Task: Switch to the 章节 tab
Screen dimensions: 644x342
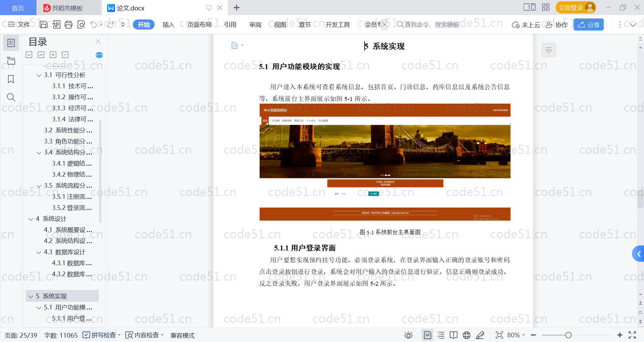Action: 305,24
